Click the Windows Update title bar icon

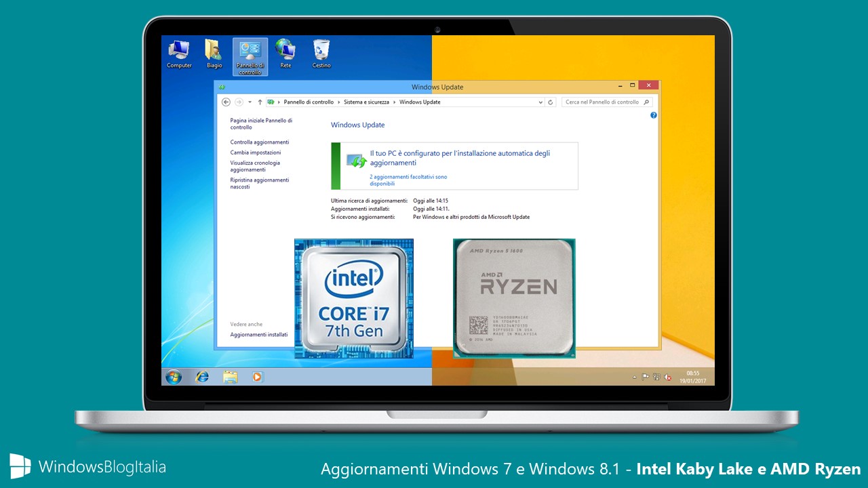click(x=222, y=87)
